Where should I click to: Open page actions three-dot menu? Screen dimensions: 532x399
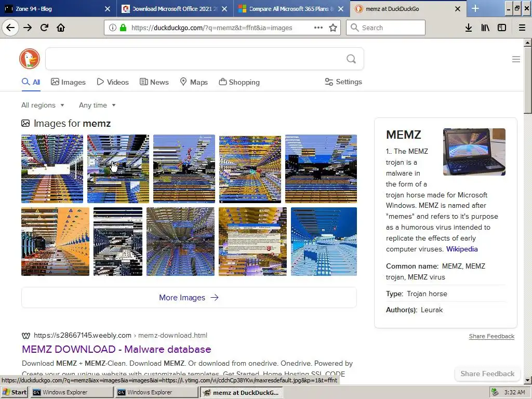click(318, 28)
